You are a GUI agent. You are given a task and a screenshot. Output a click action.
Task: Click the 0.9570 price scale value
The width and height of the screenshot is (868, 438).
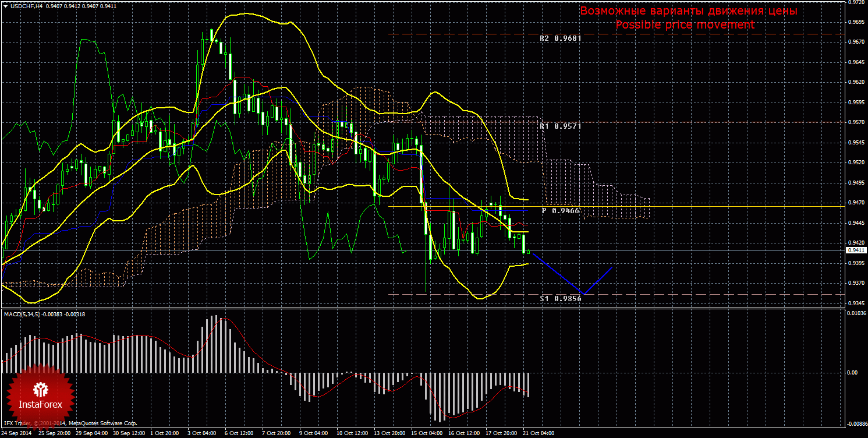[856, 122]
